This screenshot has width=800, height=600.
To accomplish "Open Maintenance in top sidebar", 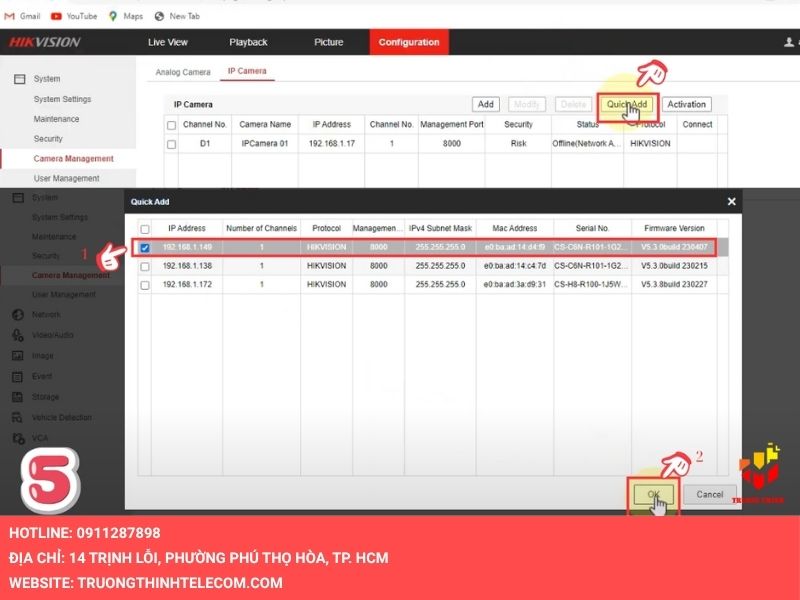I will pyautogui.click(x=56, y=119).
